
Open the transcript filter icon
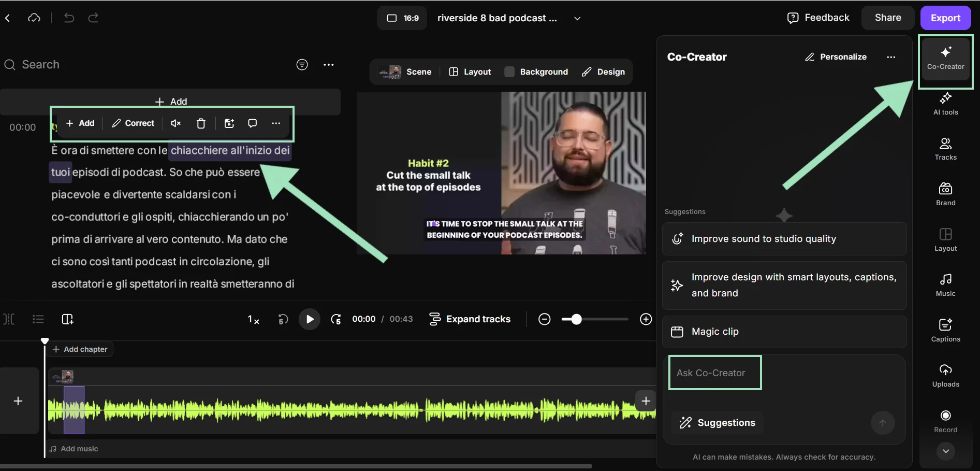302,64
